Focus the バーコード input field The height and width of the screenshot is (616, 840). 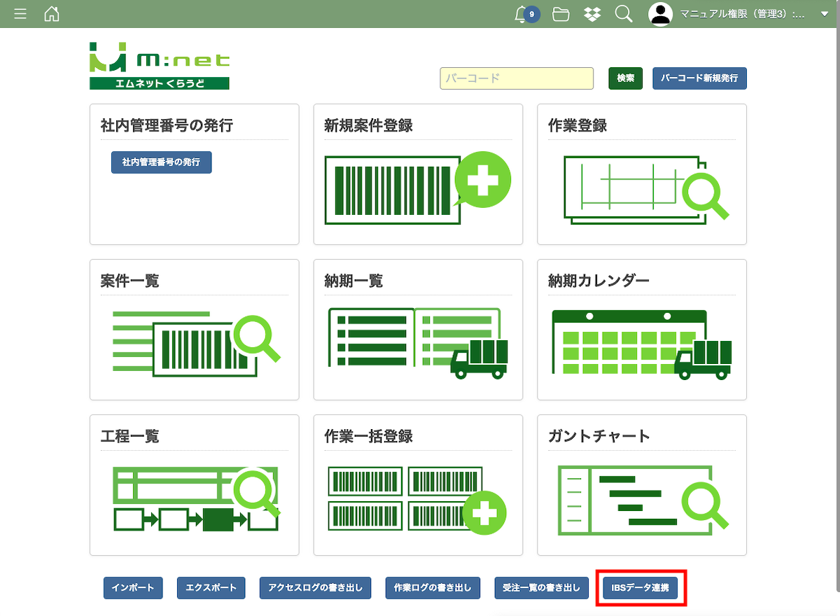pyautogui.click(x=516, y=78)
